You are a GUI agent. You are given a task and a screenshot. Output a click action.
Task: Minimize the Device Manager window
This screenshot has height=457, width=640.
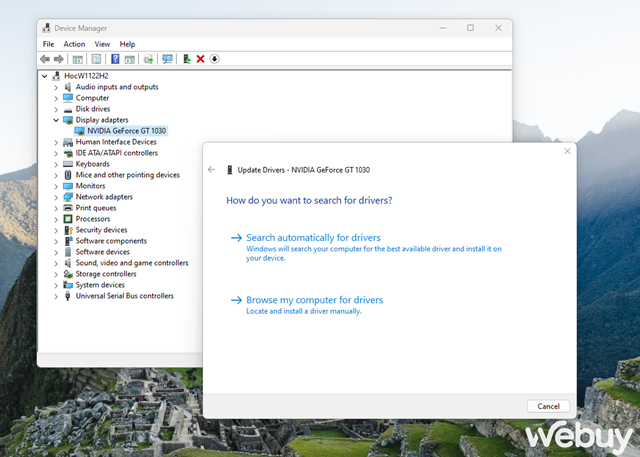pos(443,28)
